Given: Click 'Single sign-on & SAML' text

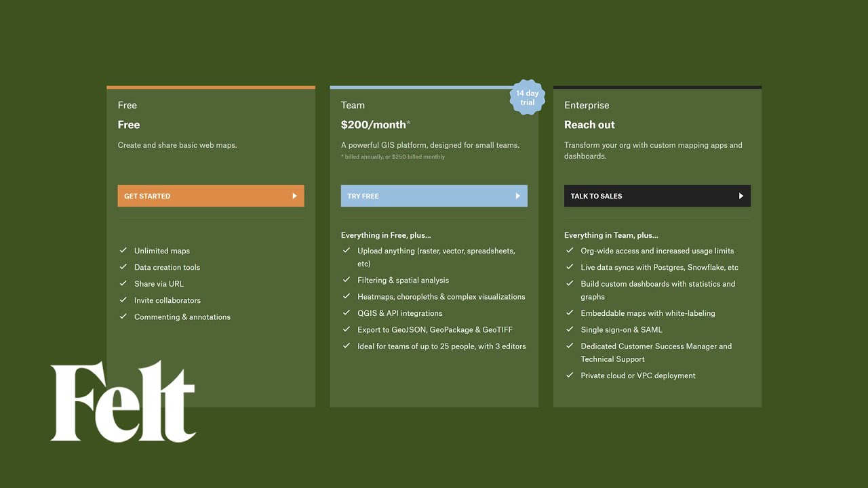Looking at the screenshot, I should coord(621,329).
